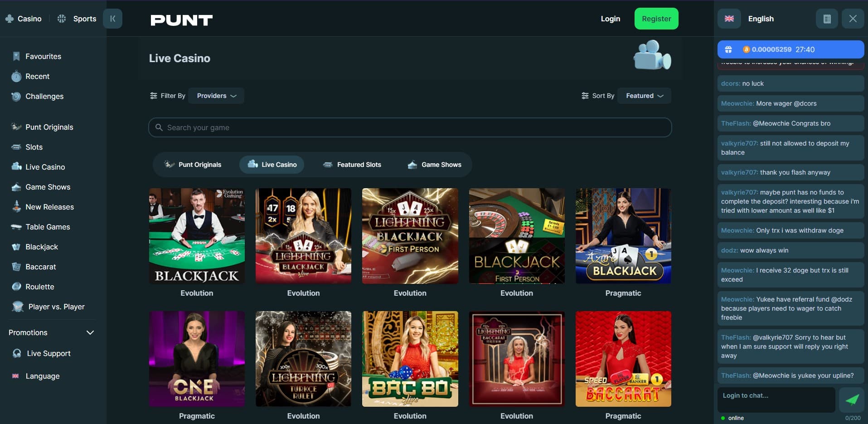
Task: Open the chat rules document icon
Action: click(827, 19)
